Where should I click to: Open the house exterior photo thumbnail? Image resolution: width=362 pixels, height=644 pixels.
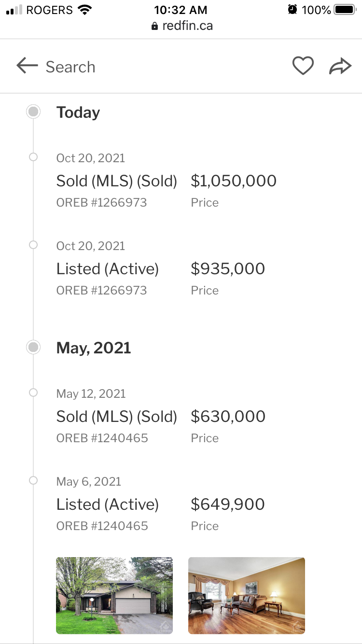click(114, 595)
